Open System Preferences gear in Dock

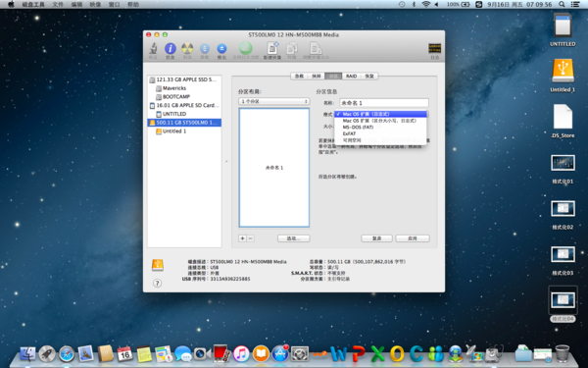coord(300,353)
